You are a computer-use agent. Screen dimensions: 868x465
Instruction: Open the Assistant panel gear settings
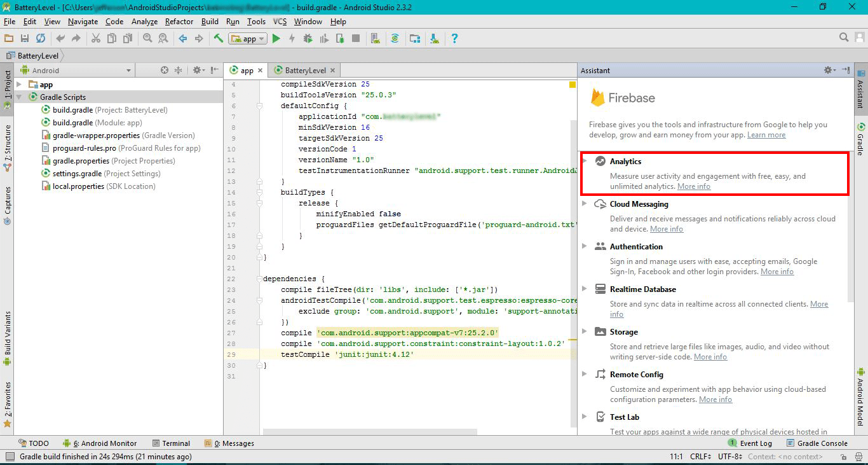coord(829,71)
